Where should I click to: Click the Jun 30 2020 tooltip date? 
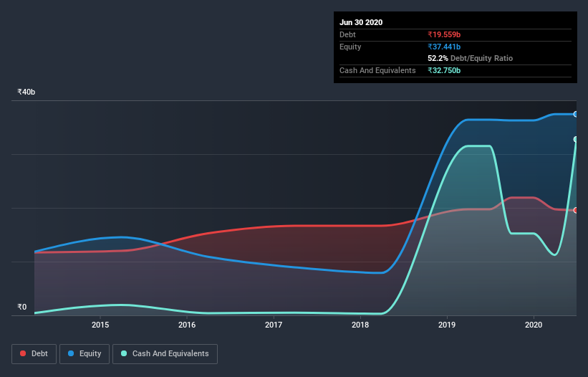[361, 22]
